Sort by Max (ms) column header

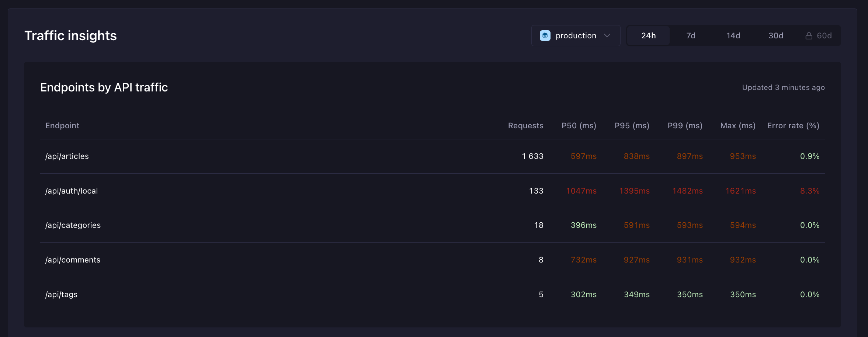(738, 126)
